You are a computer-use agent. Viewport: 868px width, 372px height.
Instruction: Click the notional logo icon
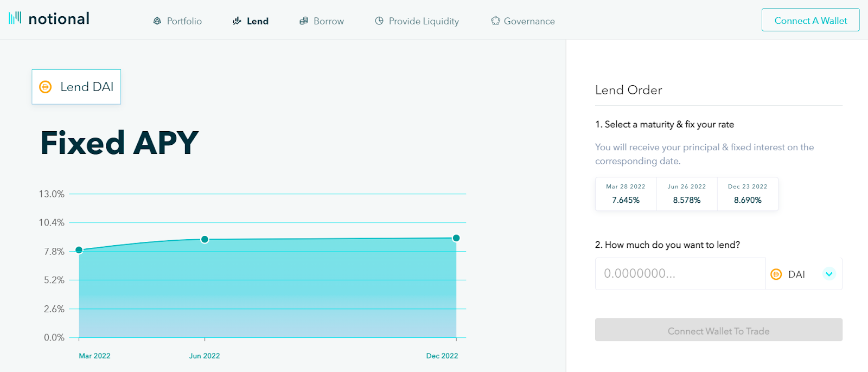tap(15, 18)
